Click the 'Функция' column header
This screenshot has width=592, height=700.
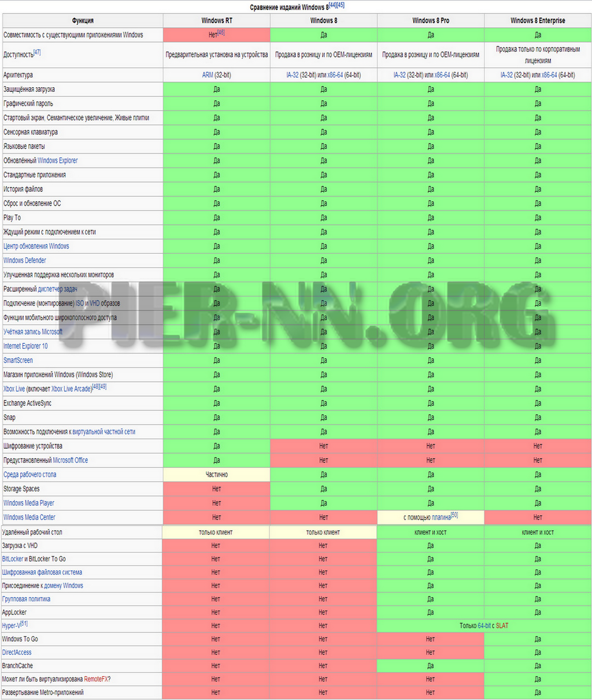click(83, 21)
